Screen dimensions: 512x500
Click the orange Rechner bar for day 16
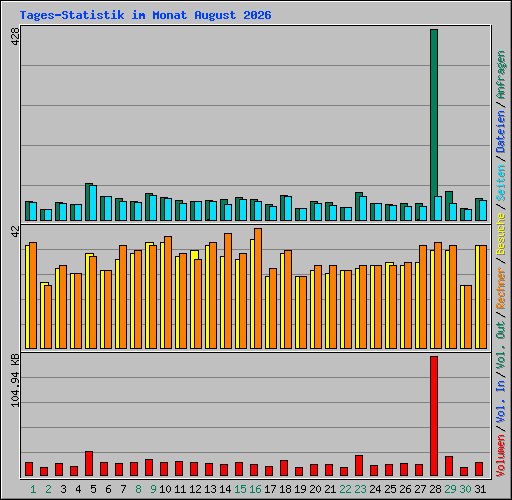pos(258,288)
